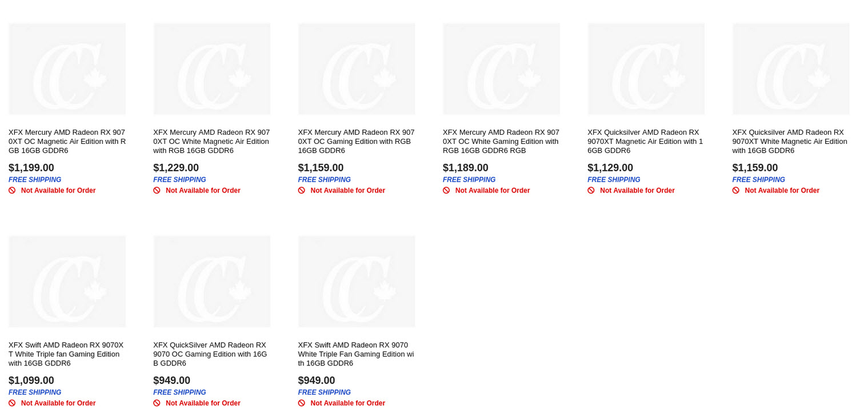Open XFX Quicksilver 9070XT White Magnetic Air title

[790, 142]
